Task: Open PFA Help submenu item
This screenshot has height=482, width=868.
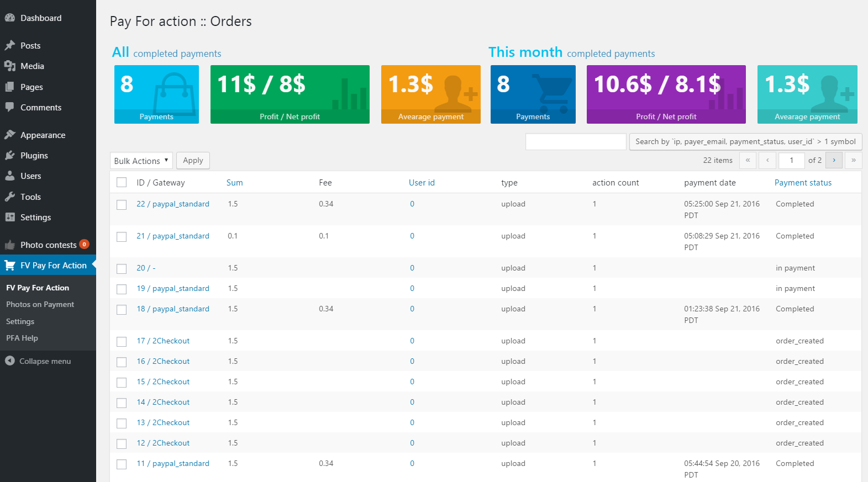Action: coord(22,338)
